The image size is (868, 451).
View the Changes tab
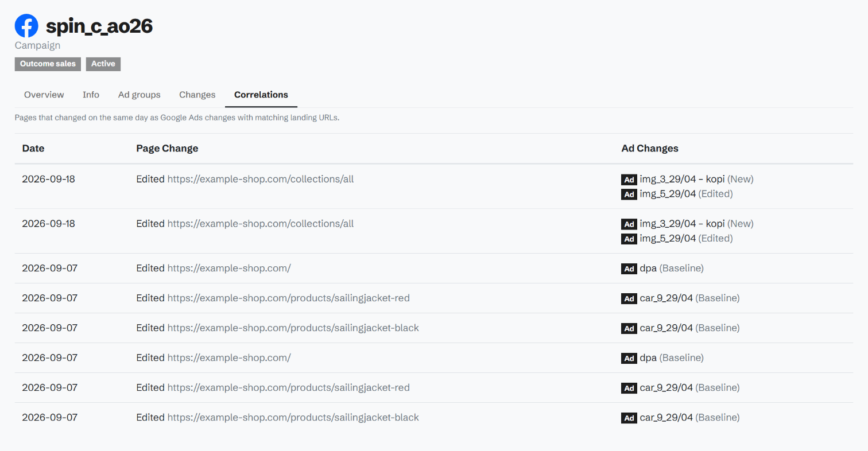coord(197,95)
